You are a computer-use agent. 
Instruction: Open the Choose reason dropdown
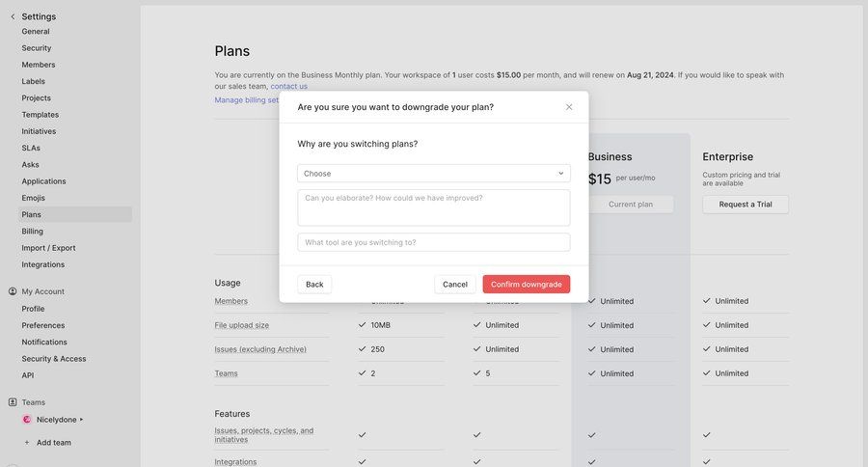433,174
